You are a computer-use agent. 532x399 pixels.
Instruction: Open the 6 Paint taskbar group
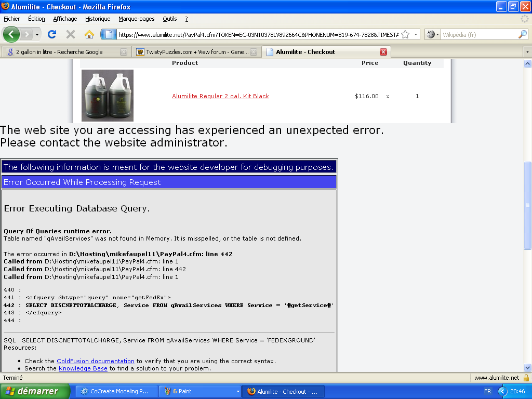coord(200,392)
